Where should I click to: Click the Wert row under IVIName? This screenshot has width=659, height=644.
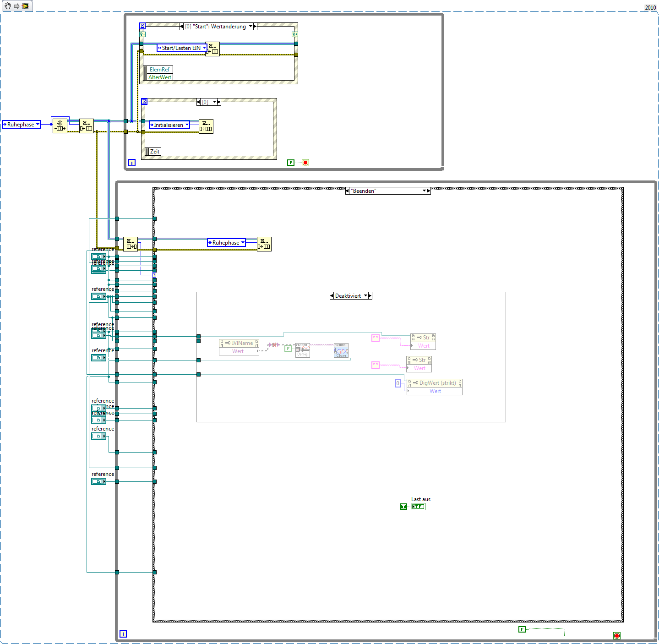pos(239,351)
